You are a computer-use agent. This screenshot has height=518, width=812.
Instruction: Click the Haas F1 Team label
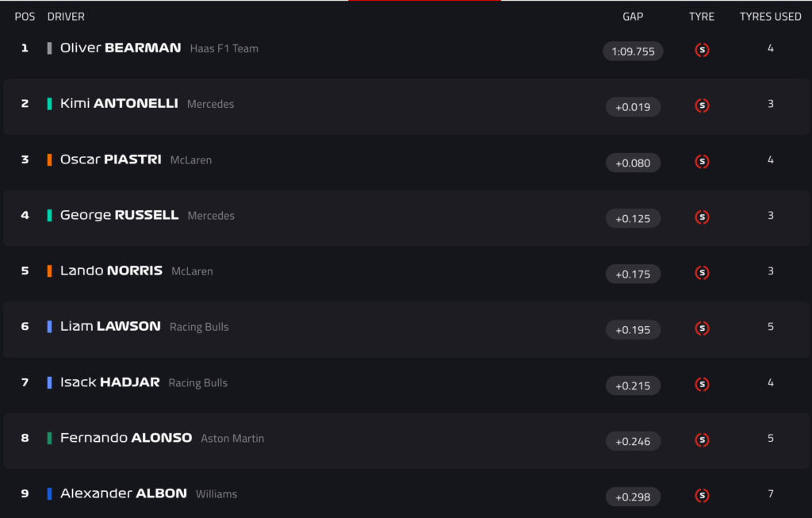[x=224, y=48]
